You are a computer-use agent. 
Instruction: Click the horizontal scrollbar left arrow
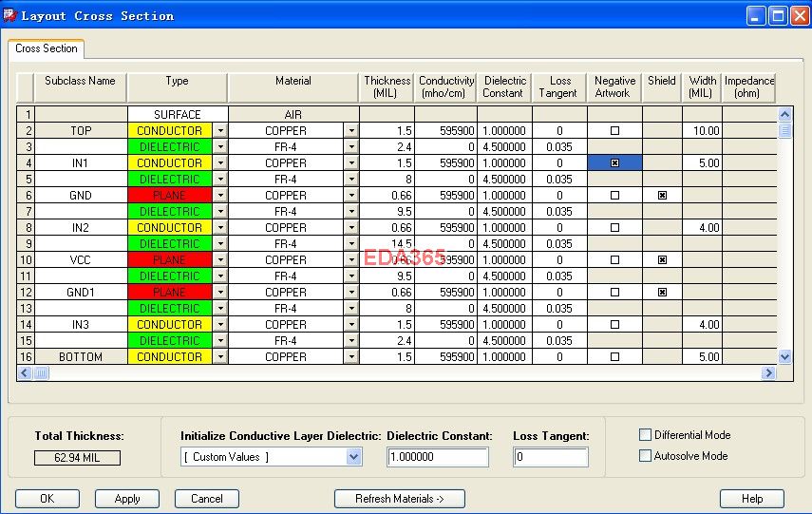[26, 373]
